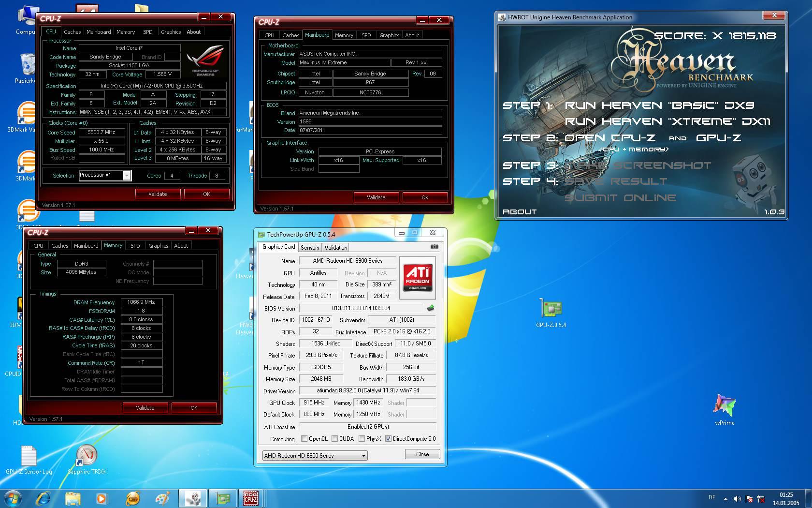Toggle the OpenCL checkbox in GPU-Z
The width and height of the screenshot is (812, 508).
pos(304,439)
